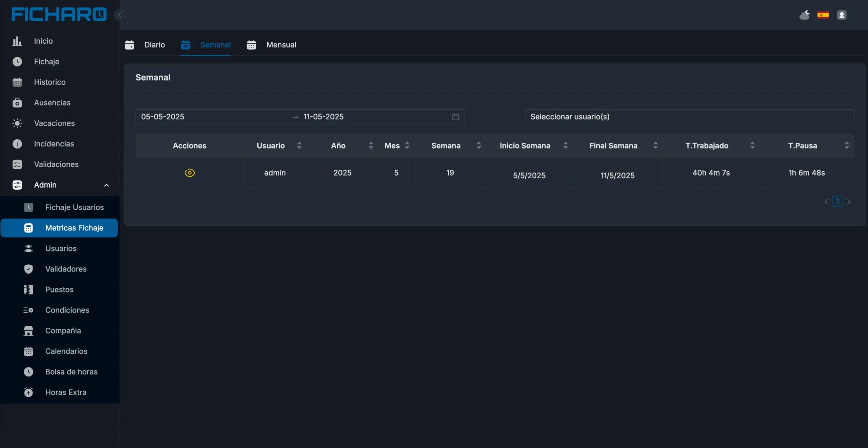Sort by the Usuario column arrows
868x448 pixels.
pos(299,146)
